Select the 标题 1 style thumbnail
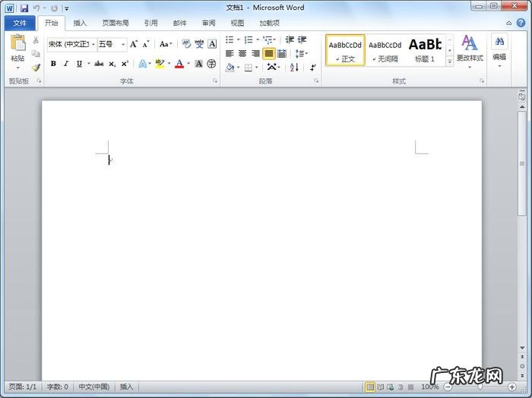This screenshot has height=398, width=532. click(x=425, y=49)
